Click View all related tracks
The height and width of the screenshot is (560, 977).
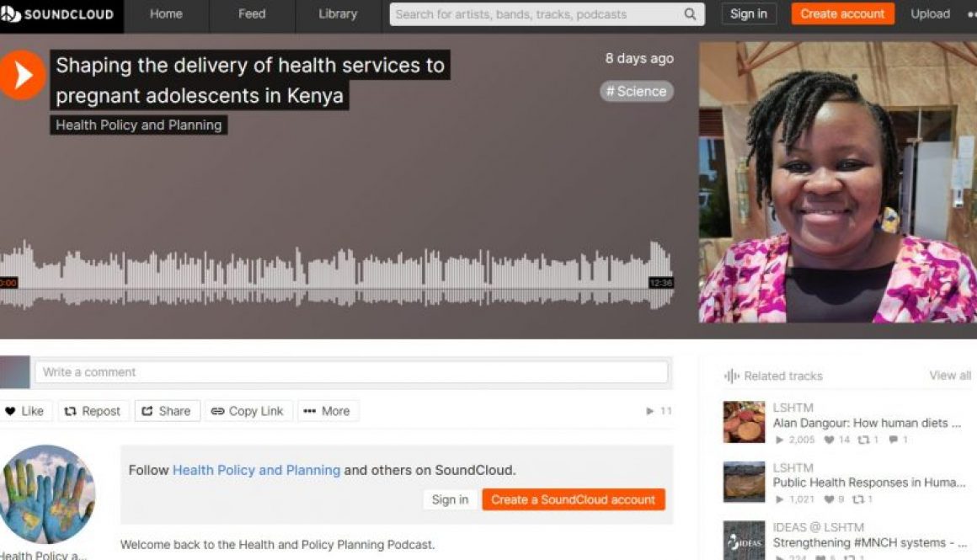pos(949,376)
